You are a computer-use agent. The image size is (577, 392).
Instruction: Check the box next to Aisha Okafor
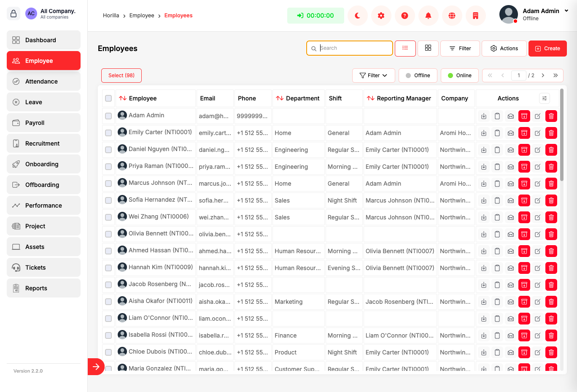pos(108,302)
